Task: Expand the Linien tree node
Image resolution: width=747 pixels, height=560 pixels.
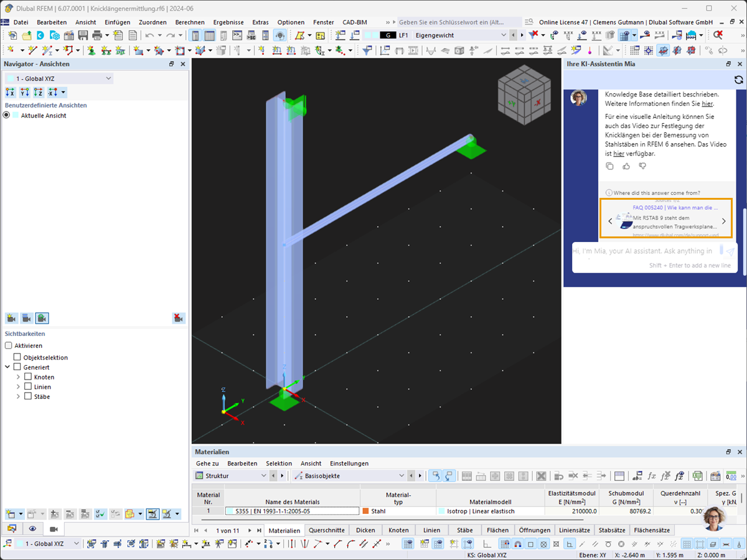Action: [17, 386]
